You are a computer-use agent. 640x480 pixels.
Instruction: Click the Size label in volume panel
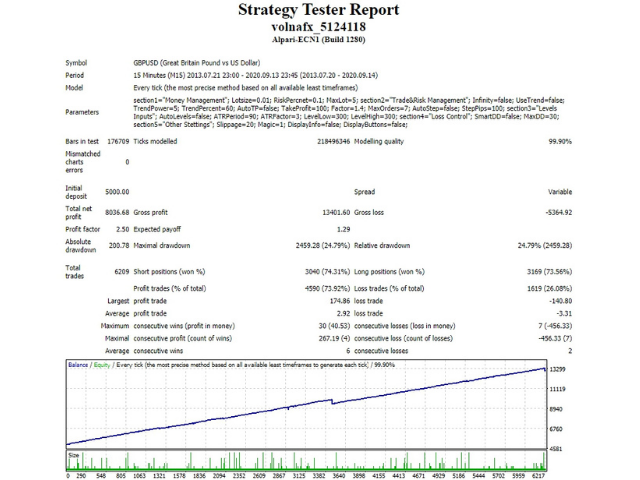point(73,456)
